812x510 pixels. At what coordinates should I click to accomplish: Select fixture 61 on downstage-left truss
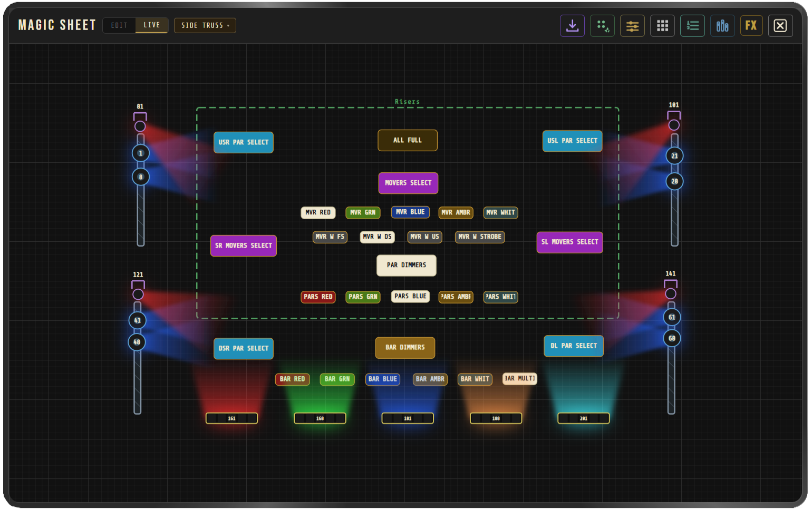pyautogui.click(x=672, y=317)
